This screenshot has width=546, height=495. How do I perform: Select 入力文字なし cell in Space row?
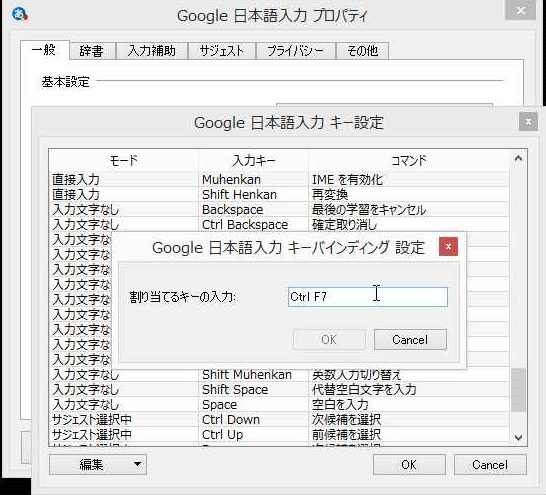124,404
